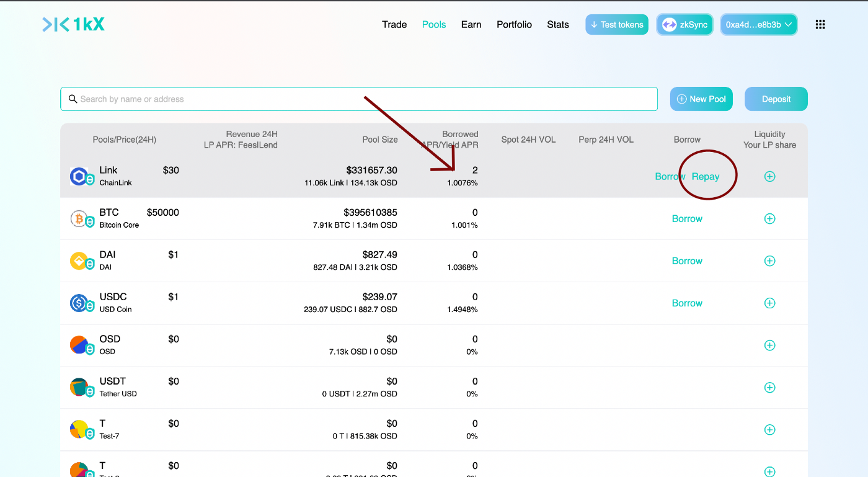Click the USD Coin pool name text
The image size is (868, 477).
click(115, 310)
